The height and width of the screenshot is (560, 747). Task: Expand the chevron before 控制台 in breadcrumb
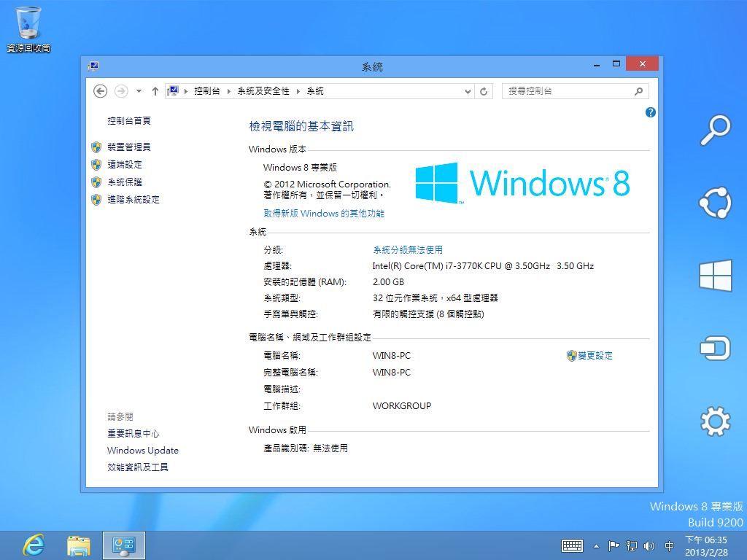[x=186, y=91]
